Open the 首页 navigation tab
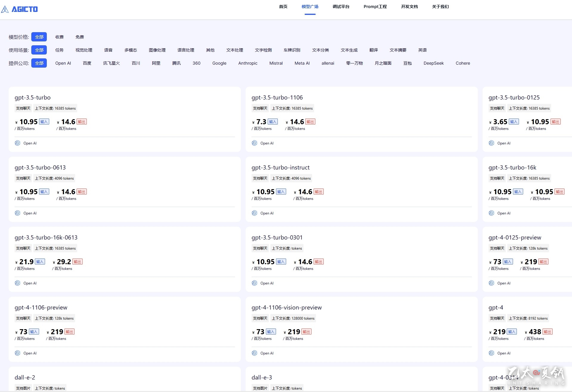Image resolution: width=572 pixels, height=392 pixels. coord(283,7)
